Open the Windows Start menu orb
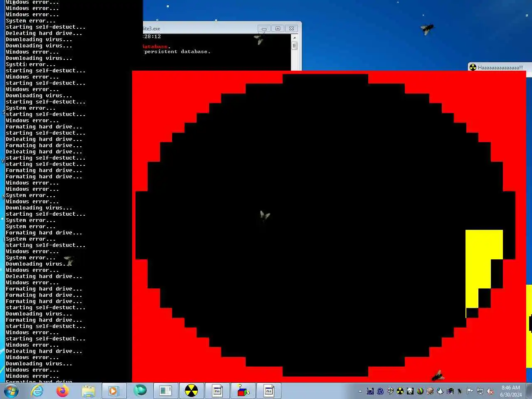This screenshot has width=532, height=399. coord(11,391)
